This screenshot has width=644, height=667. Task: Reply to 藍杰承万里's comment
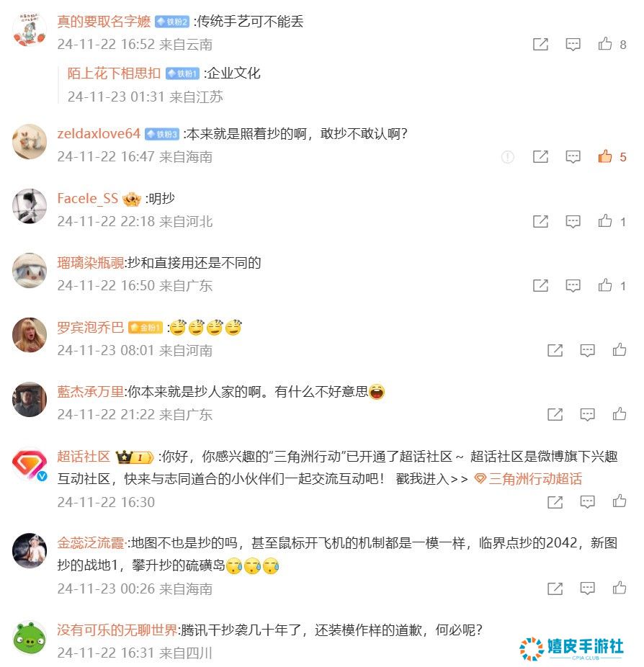(587, 415)
